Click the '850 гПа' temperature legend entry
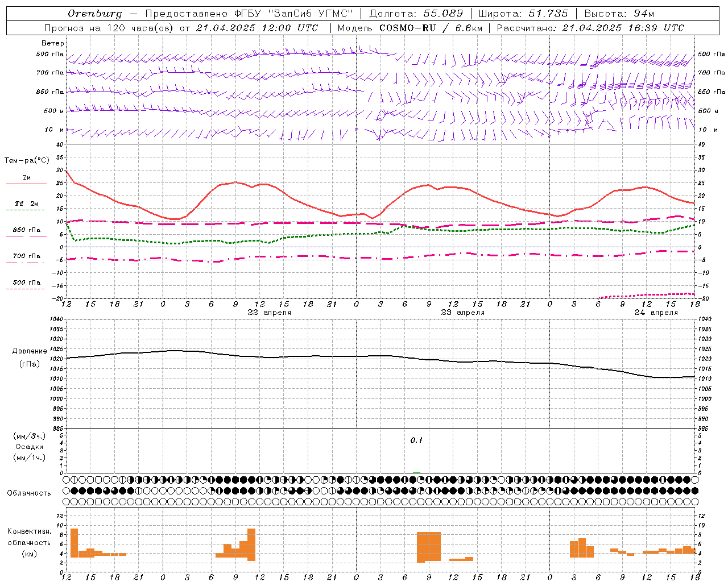Image resolution: width=728 pixels, height=582 pixels. point(26,230)
